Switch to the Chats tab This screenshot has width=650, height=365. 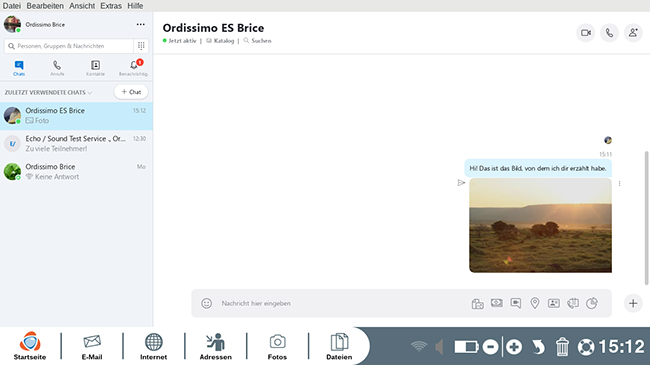pos(19,68)
